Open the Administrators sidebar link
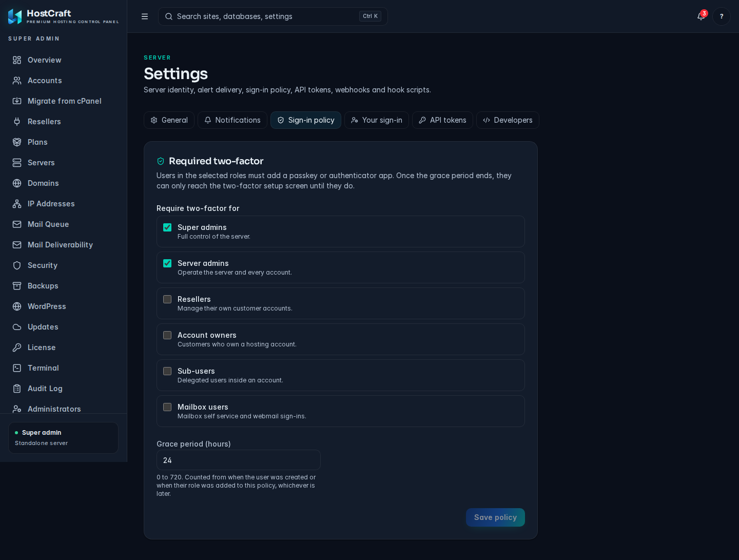The height and width of the screenshot is (560, 739). [64, 409]
